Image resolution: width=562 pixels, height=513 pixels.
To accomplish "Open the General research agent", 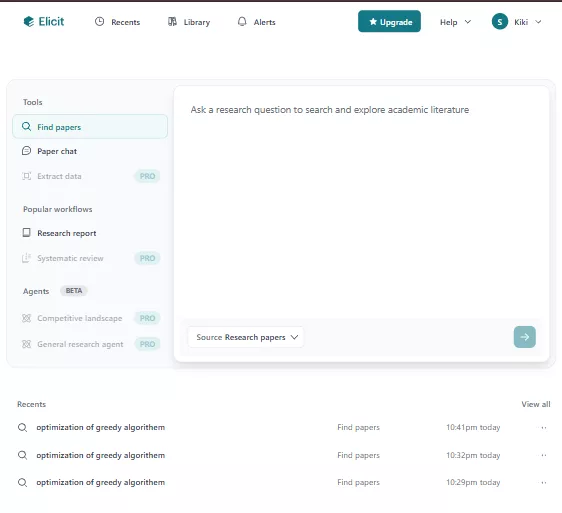I will pos(90,344).
